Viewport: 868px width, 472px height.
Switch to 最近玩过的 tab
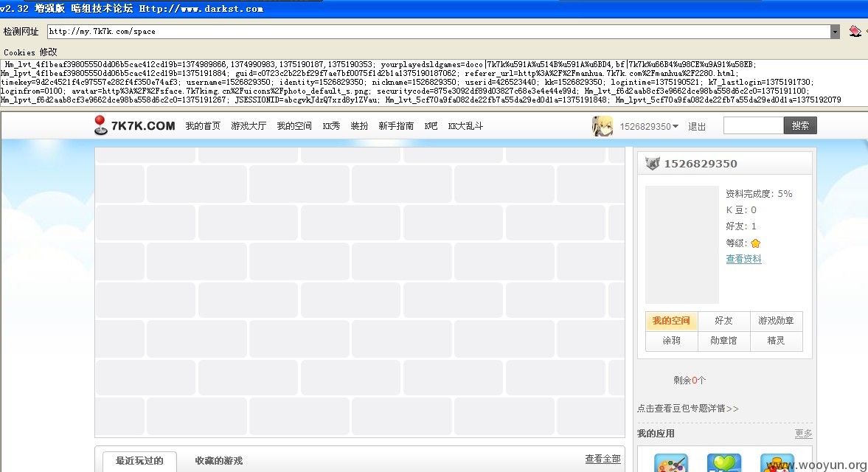(139, 461)
